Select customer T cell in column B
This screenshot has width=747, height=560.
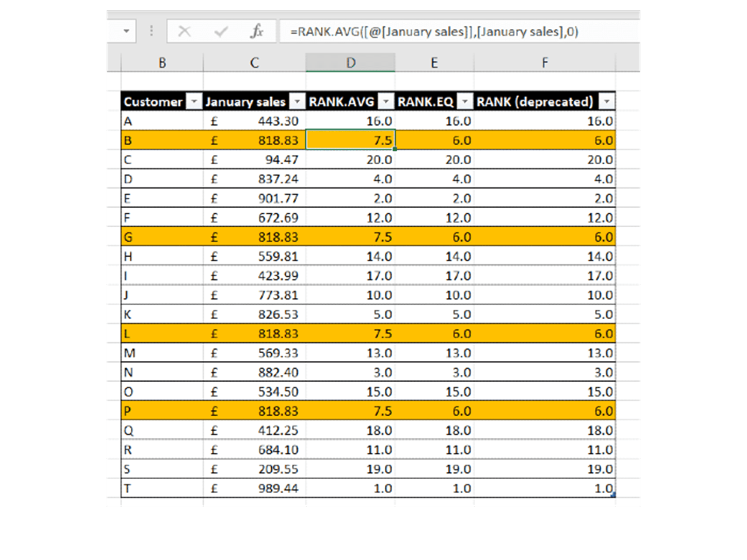pos(162,488)
